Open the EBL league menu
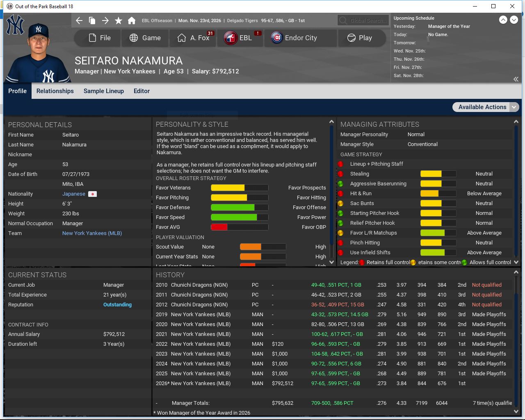The width and height of the screenshot is (525, 420). coord(240,38)
